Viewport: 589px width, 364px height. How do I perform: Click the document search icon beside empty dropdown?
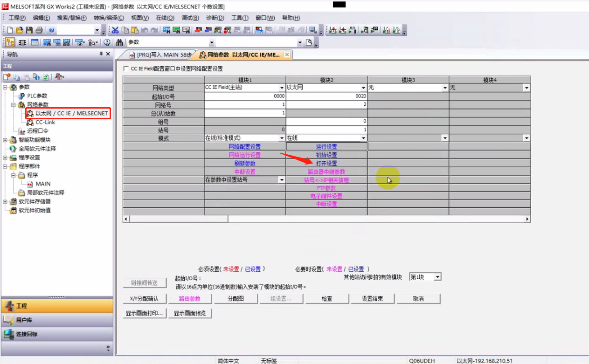309,42
